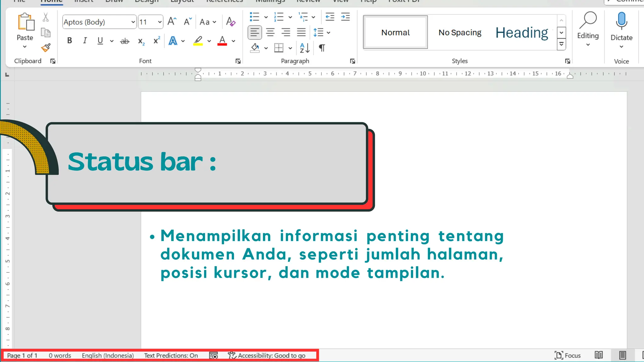Open word count from 0 words
The width and height of the screenshot is (644, 362).
point(60,355)
